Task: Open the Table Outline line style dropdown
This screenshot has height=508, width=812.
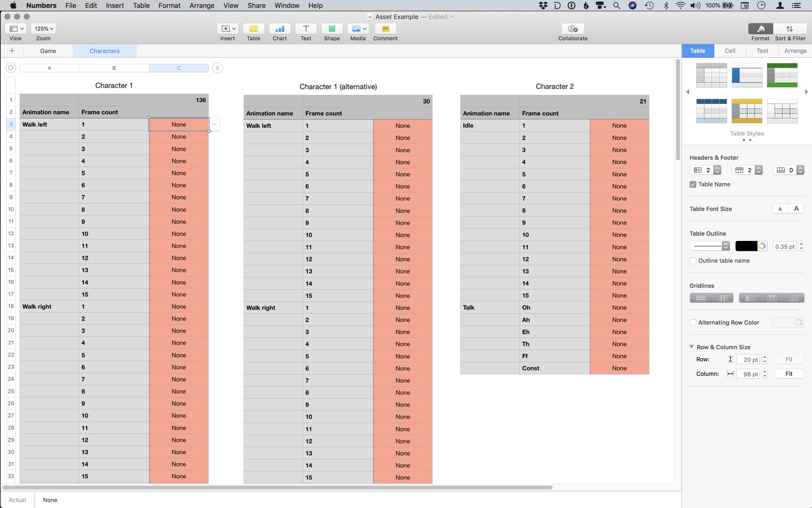Action: point(710,246)
